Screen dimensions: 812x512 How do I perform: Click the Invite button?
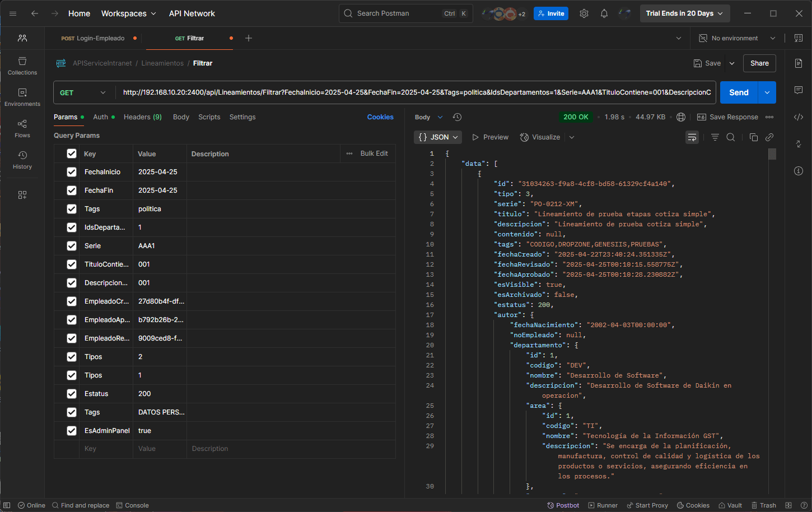pos(551,13)
